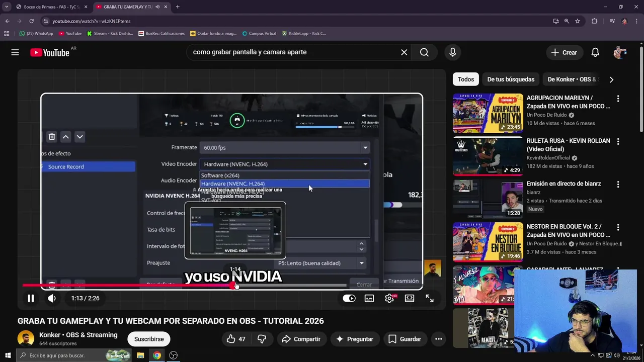Open the WhatsApp bookmark
Image resolution: width=644 pixels, height=362 pixels.
(x=36, y=34)
